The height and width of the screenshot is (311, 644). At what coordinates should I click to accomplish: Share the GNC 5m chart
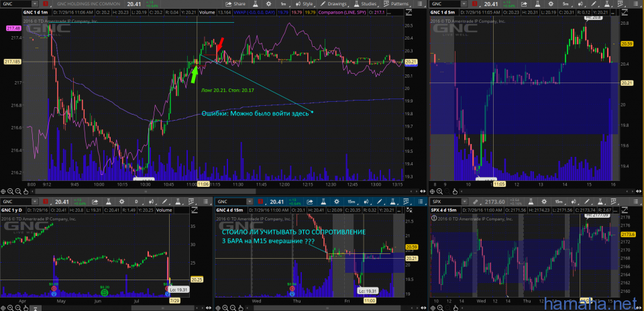point(524,4)
